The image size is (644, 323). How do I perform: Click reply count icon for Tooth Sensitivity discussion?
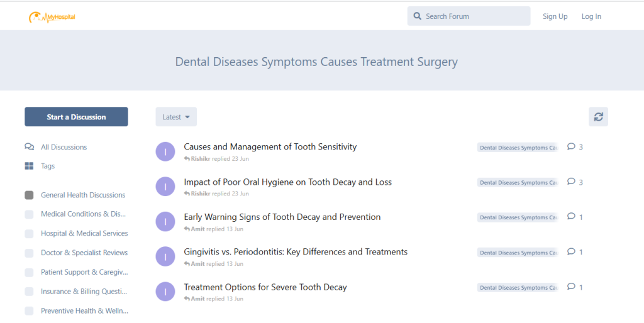(x=571, y=146)
